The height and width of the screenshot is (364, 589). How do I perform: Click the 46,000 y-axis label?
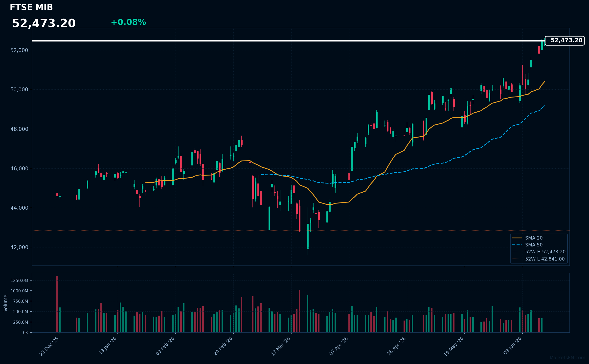tap(19, 169)
